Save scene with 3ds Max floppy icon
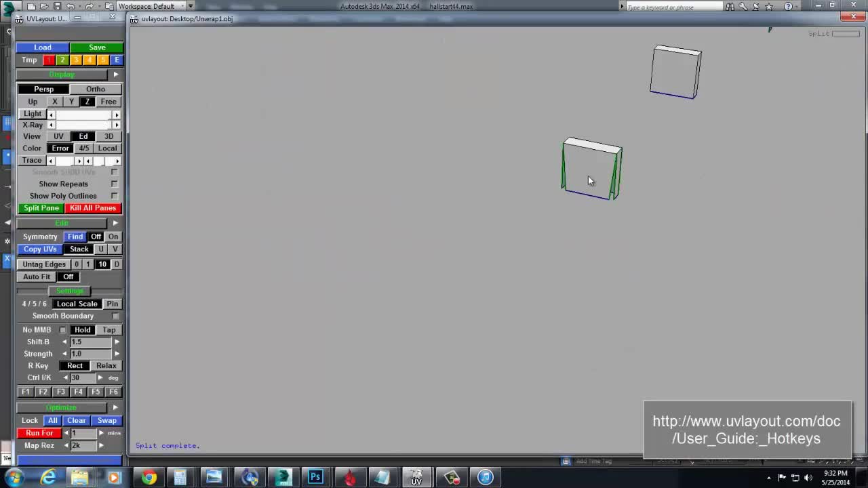 click(x=57, y=6)
